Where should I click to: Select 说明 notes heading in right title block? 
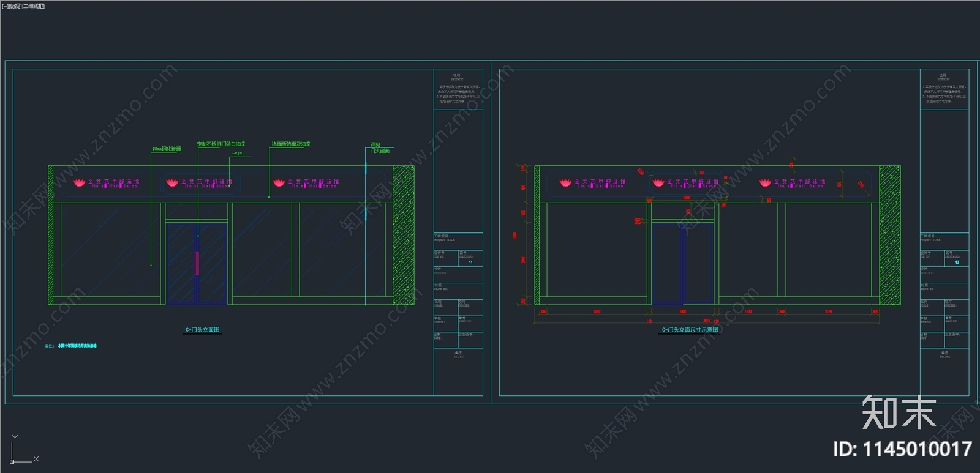tap(943, 77)
